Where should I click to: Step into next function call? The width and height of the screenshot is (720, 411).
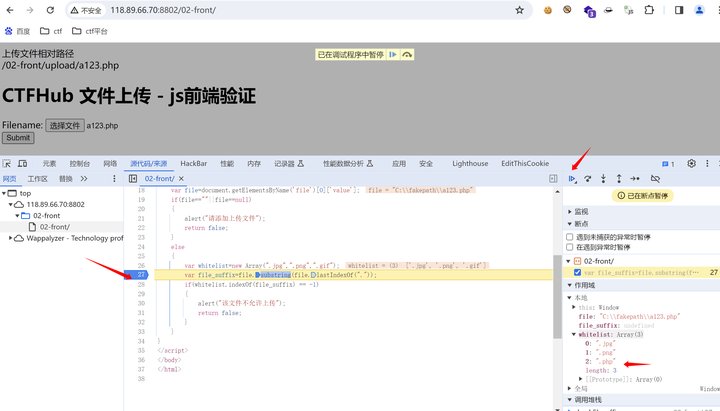(603, 179)
